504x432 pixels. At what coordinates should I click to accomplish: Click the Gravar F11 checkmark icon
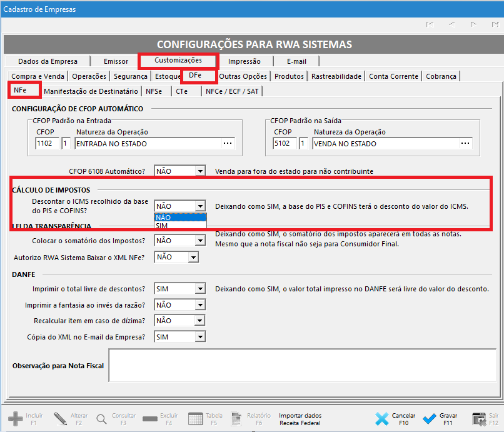(429, 419)
